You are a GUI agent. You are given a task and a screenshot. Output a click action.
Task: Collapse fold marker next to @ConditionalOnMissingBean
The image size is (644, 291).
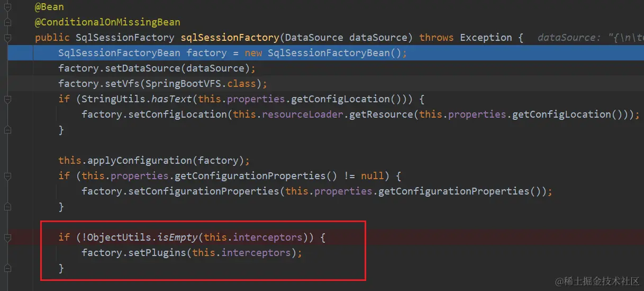(x=7, y=22)
